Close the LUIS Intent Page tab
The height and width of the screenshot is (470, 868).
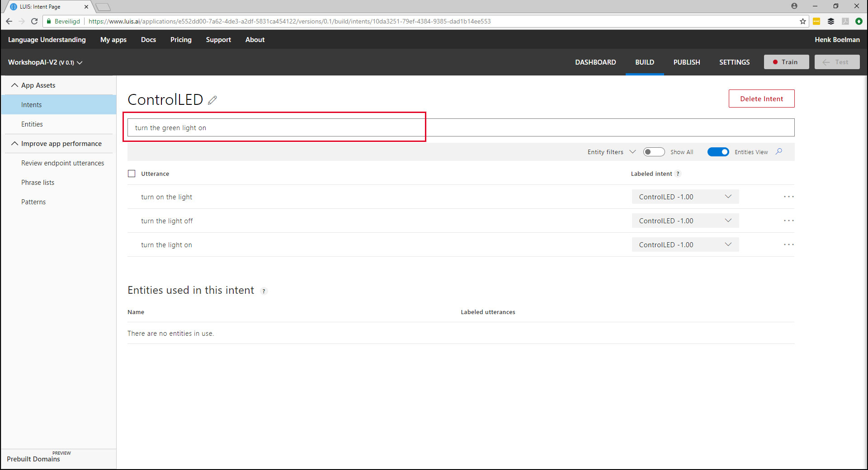pos(86,7)
